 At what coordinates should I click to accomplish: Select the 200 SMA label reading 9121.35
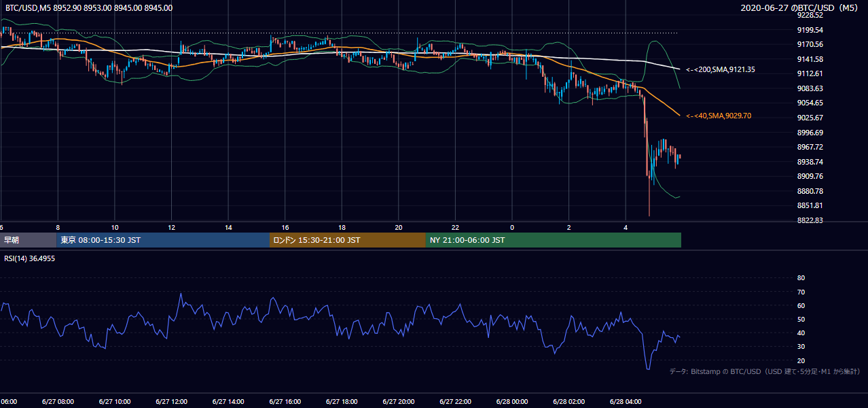click(x=721, y=69)
